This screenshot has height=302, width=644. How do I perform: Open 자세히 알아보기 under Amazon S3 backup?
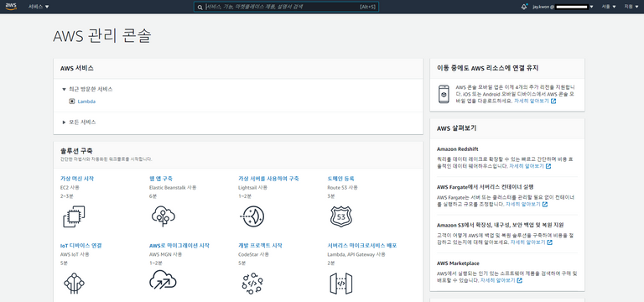pyautogui.click(x=527, y=242)
